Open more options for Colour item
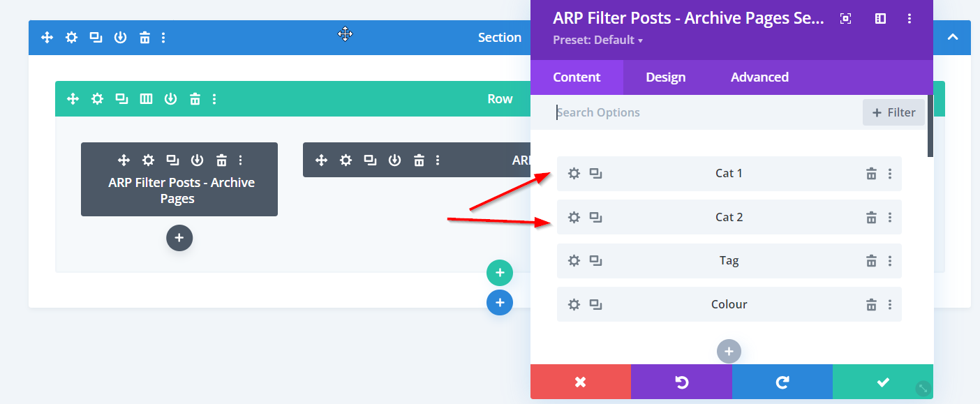 click(890, 305)
